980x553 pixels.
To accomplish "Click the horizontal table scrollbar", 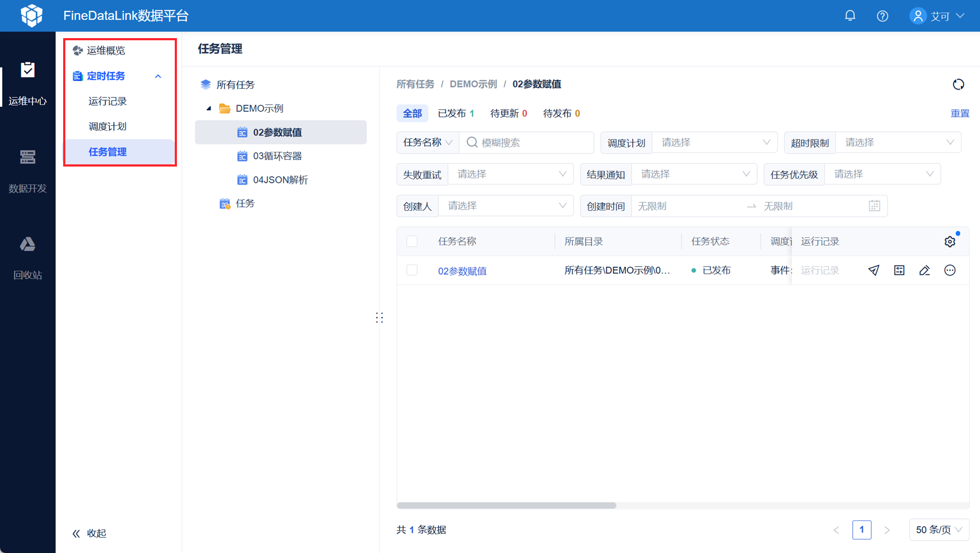I will tap(506, 506).
